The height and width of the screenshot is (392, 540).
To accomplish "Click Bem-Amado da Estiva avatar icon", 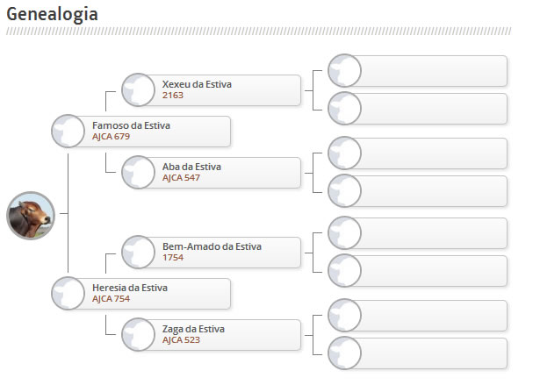I will (x=139, y=253).
